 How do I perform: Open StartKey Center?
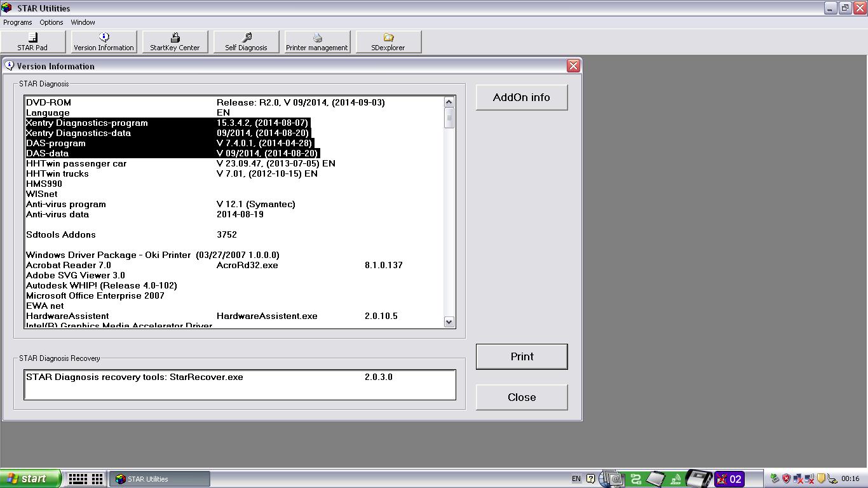click(x=175, y=42)
